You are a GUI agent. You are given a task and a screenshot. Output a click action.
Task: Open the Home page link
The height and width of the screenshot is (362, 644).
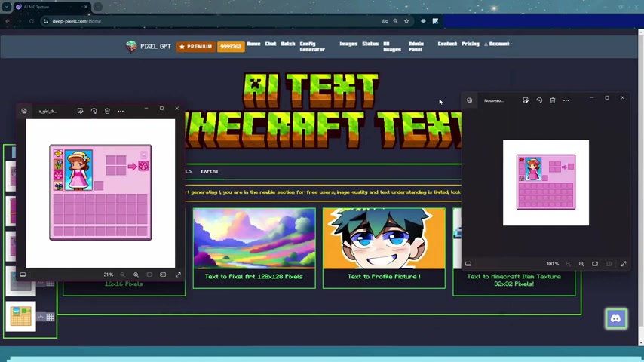(x=253, y=44)
